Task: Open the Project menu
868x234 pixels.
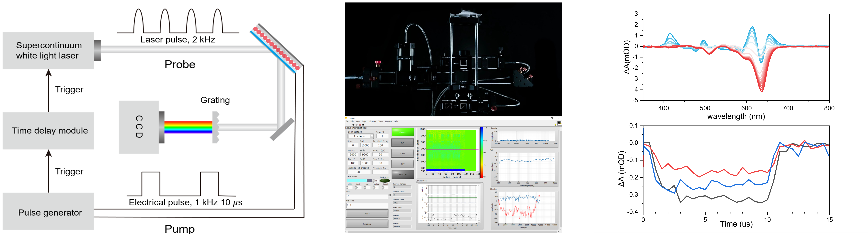Action: pyautogui.click(x=365, y=121)
